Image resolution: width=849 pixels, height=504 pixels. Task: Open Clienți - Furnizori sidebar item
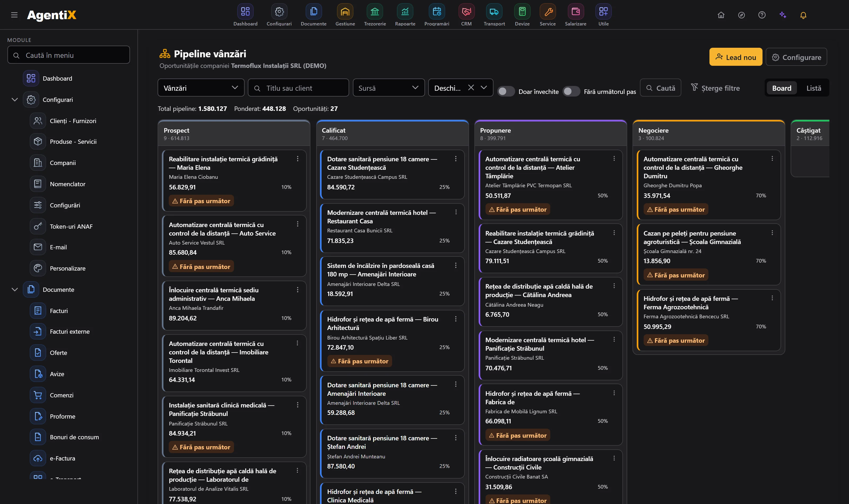[73, 121]
